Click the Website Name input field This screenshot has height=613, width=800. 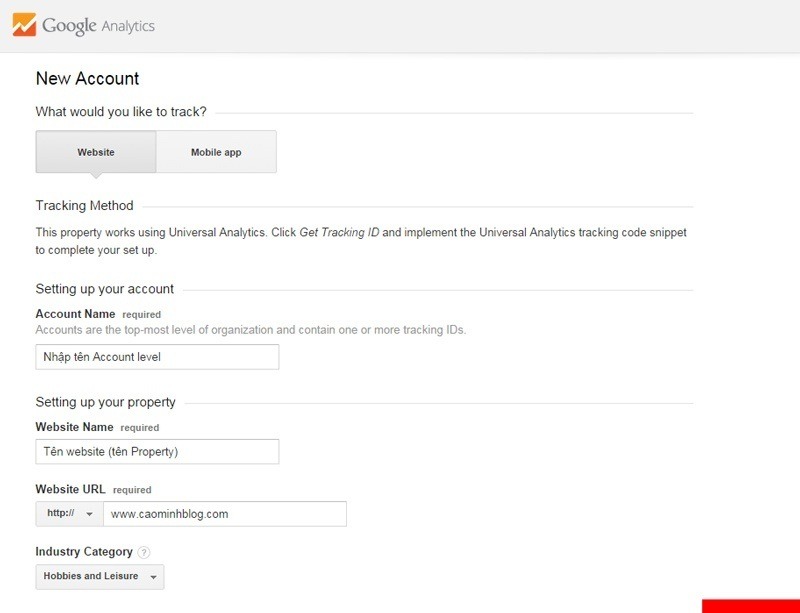157,452
